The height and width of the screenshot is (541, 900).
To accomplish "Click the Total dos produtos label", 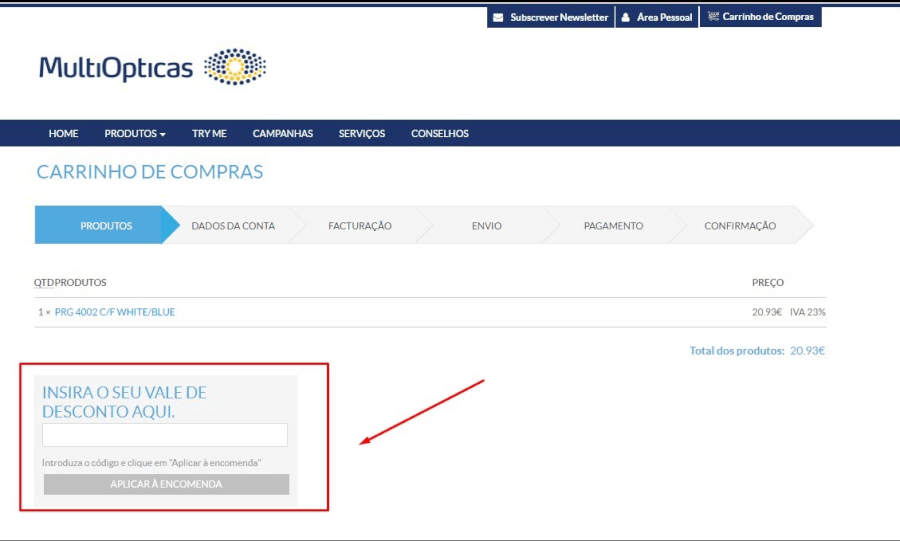I will point(737,351).
